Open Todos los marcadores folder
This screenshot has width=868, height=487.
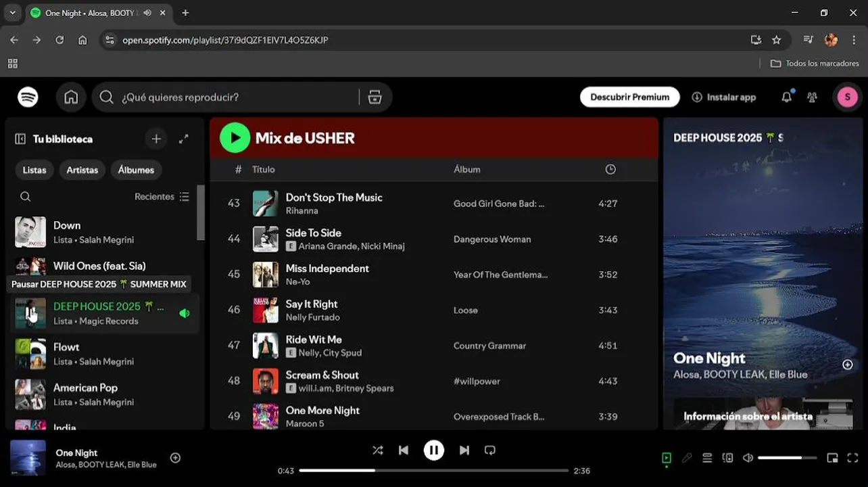point(815,63)
